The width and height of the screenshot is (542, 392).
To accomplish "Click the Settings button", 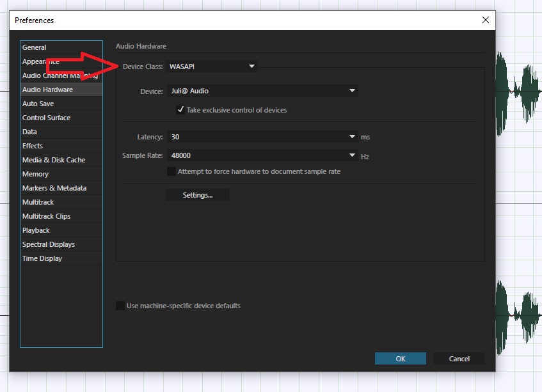I will (196, 194).
